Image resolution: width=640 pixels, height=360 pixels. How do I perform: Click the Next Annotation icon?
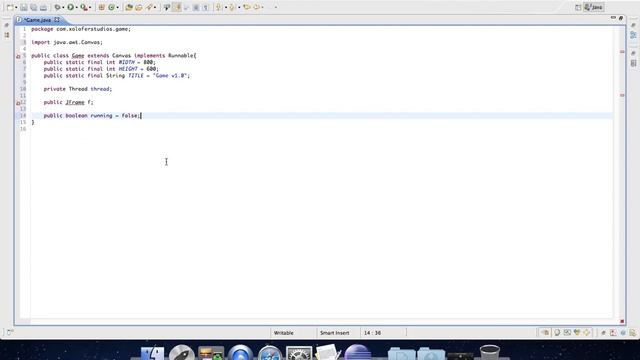click(219, 7)
